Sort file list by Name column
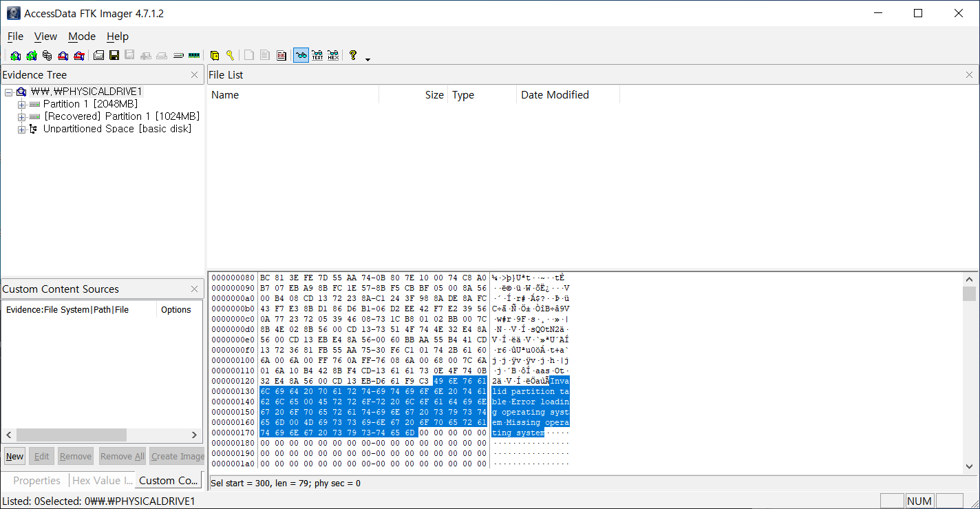Image resolution: width=980 pixels, height=509 pixels. tap(293, 95)
